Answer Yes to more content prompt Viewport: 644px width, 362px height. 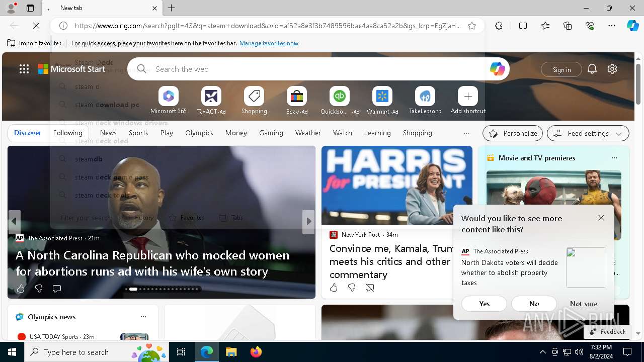[x=485, y=304]
